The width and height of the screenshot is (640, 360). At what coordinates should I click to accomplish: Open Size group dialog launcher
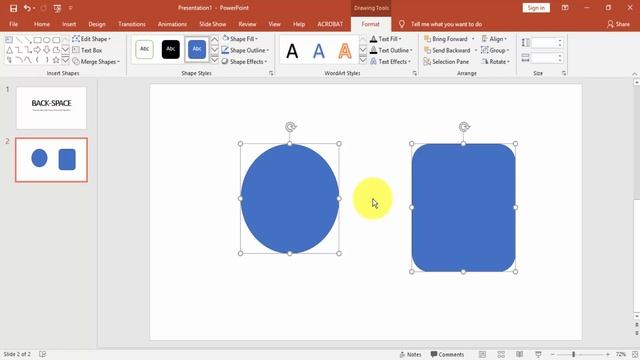(564, 73)
